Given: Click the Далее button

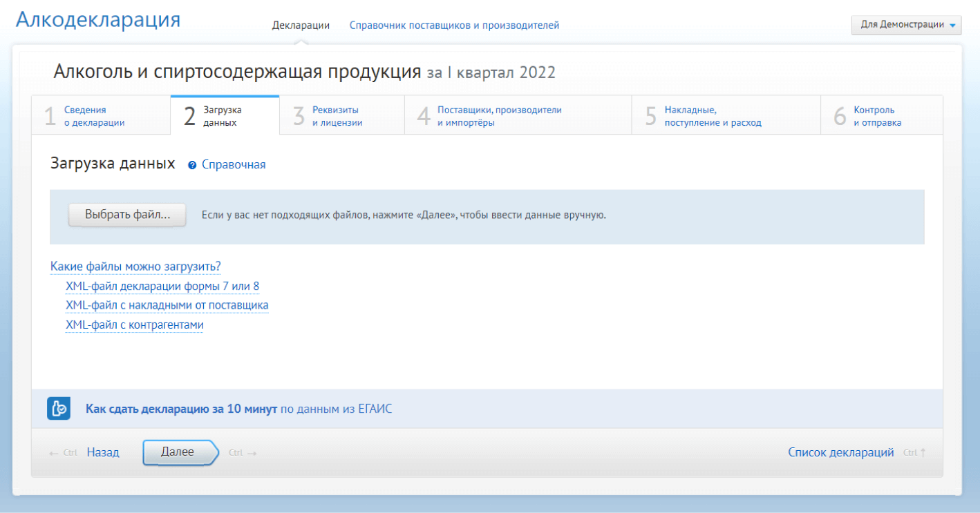Looking at the screenshot, I should coord(178,452).
